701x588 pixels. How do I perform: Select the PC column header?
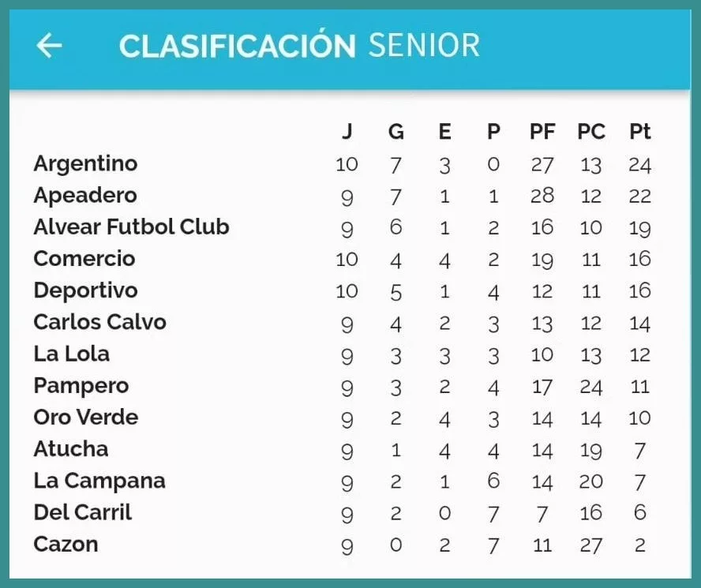[590, 132]
